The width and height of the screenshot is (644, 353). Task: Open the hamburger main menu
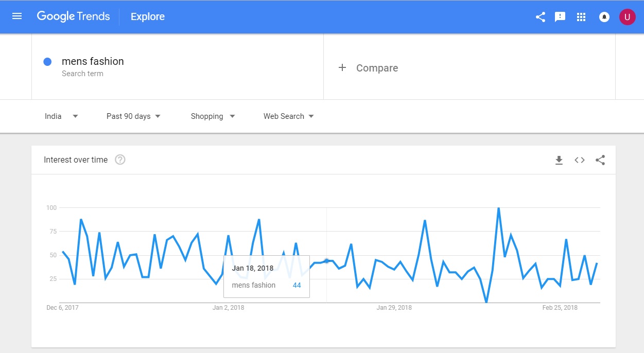[17, 16]
